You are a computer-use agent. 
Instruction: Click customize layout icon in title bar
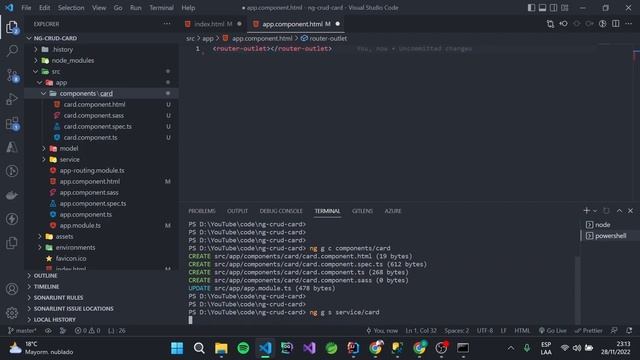pyautogui.click(x=564, y=8)
